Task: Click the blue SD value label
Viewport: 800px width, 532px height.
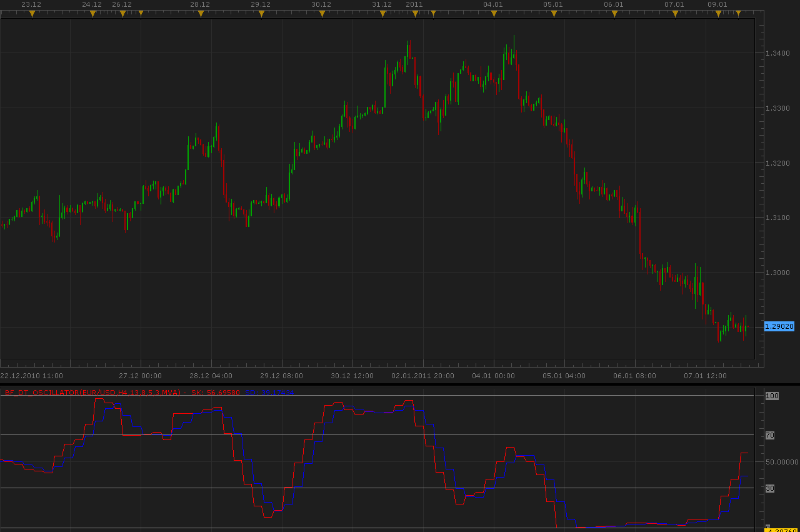Action: pos(269,393)
